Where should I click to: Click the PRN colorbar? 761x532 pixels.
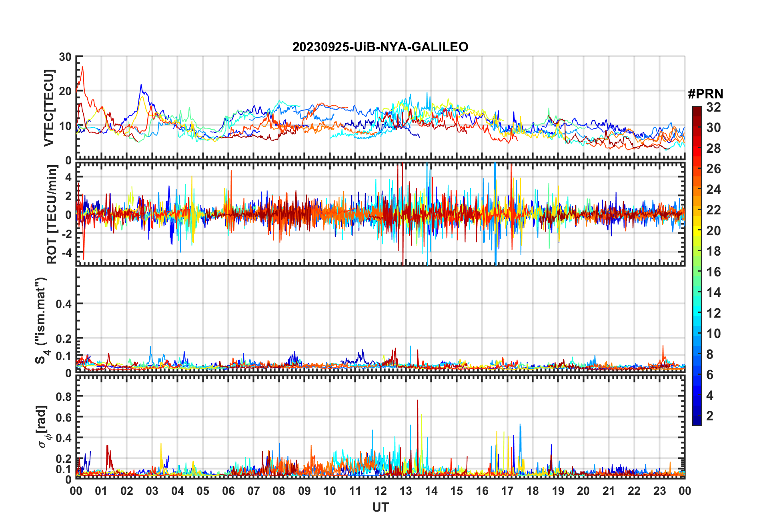(697, 266)
